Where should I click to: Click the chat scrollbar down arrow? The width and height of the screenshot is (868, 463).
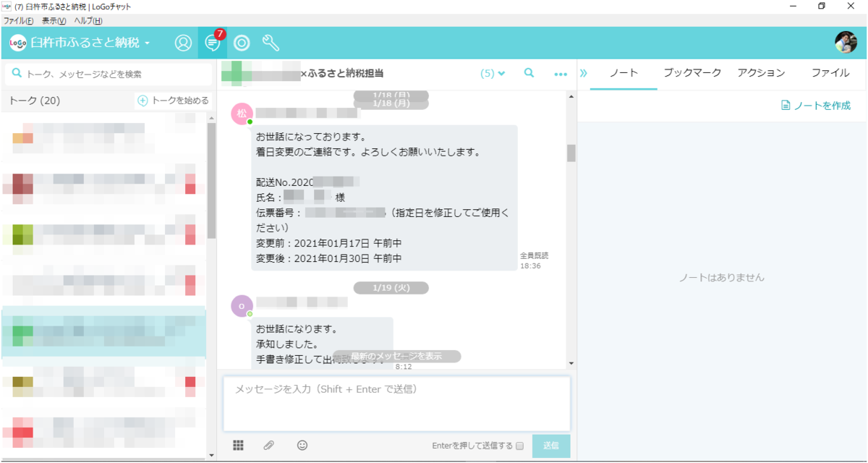(571, 363)
